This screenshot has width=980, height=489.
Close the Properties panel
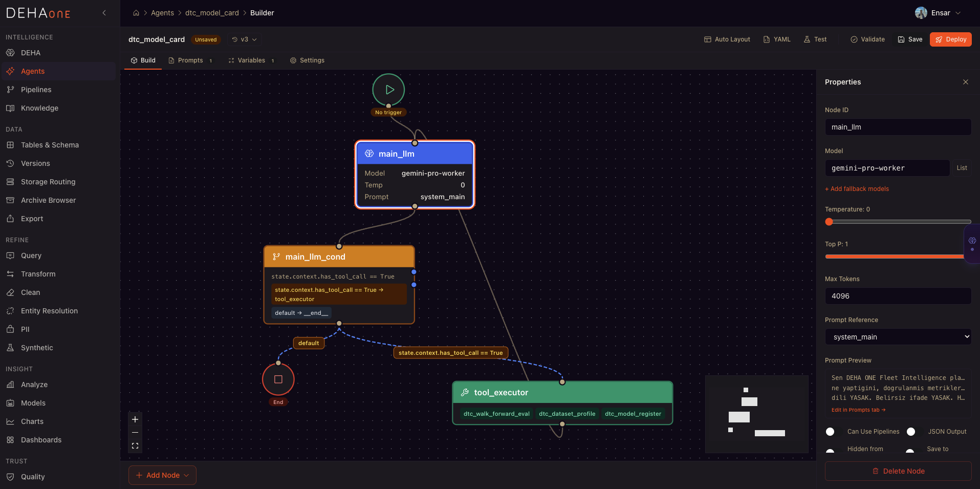coord(965,82)
